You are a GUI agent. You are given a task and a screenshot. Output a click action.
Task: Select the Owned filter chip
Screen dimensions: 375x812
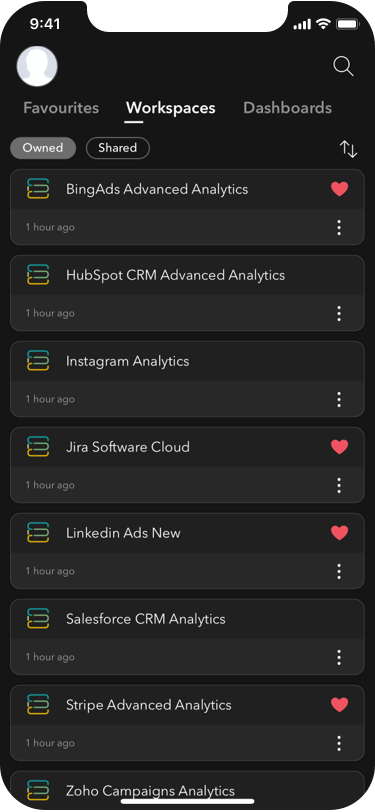pyautogui.click(x=43, y=148)
